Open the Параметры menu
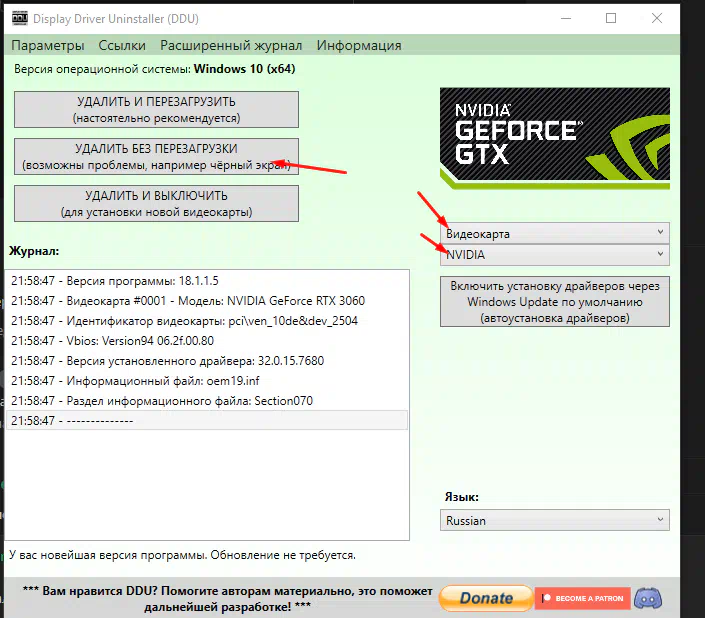Screen dimensions: 705x618 click(48, 45)
